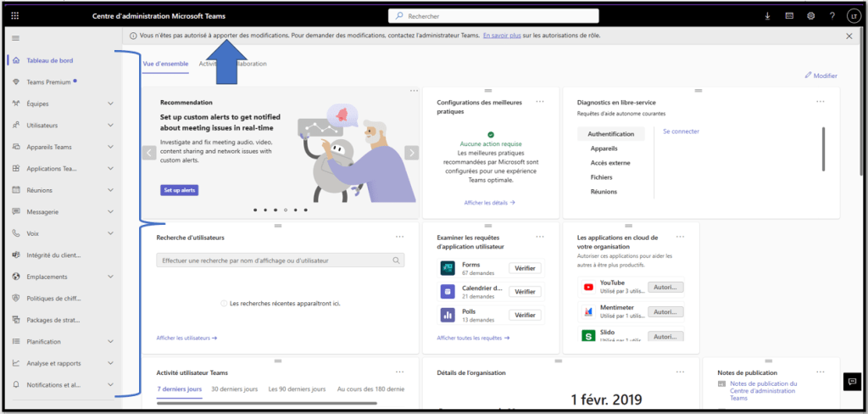The height and width of the screenshot is (414, 868).
Task: Select Tableau de bord in sidebar
Action: pos(48,60)
